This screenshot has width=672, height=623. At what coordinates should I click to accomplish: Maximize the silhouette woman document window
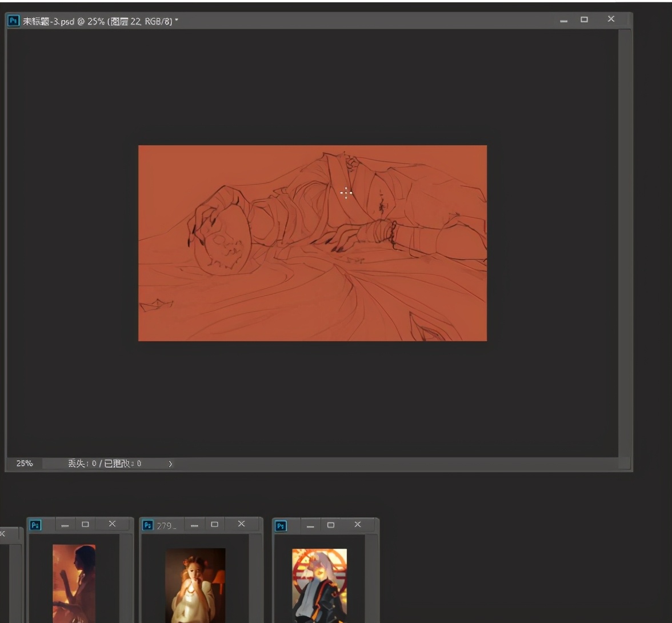(85, 524)
